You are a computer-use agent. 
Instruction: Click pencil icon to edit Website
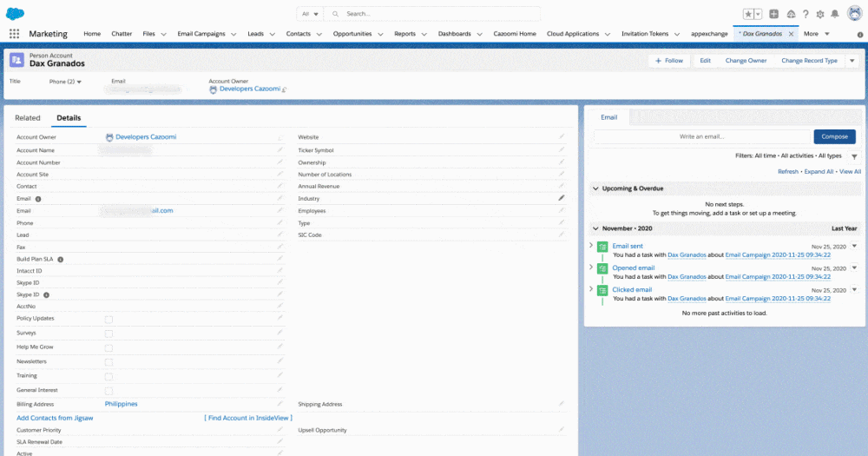coord(562,136)
